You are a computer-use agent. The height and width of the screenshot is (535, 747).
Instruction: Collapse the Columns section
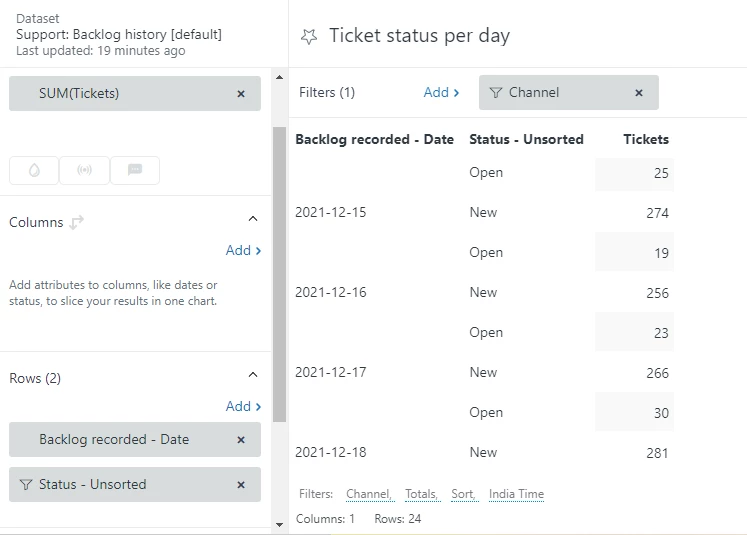click(x=253, y=219)
